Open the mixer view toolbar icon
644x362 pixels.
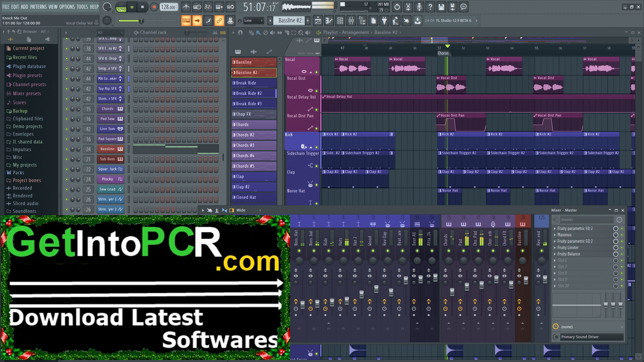pos(351,21)
